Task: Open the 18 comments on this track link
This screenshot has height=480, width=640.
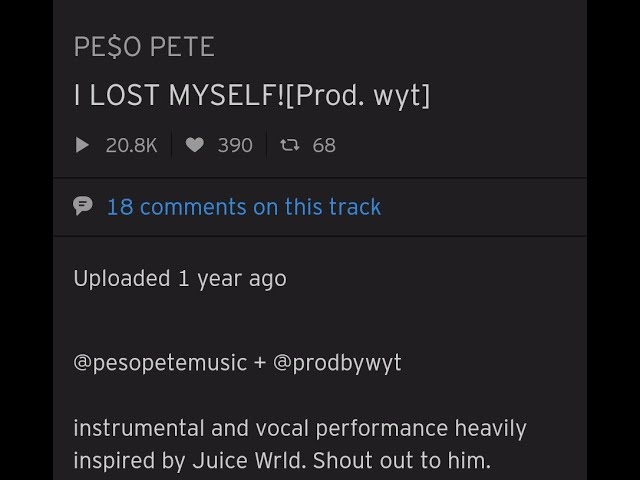Action: point(243,207)
